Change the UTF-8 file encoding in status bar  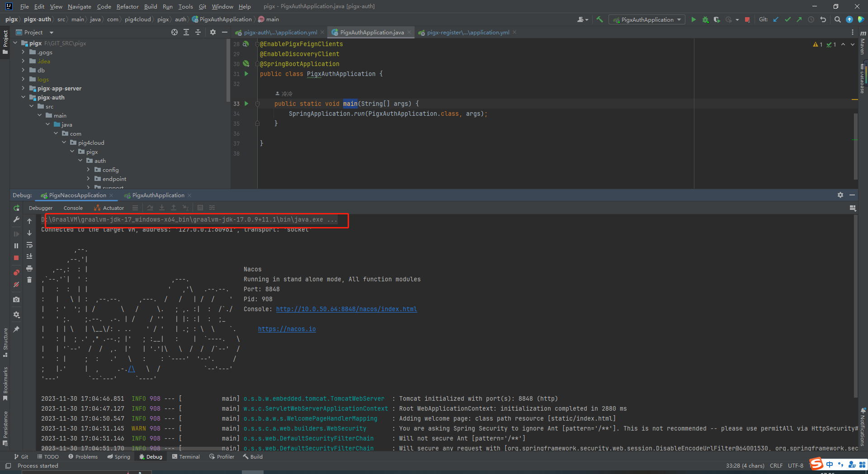point(796,466)
